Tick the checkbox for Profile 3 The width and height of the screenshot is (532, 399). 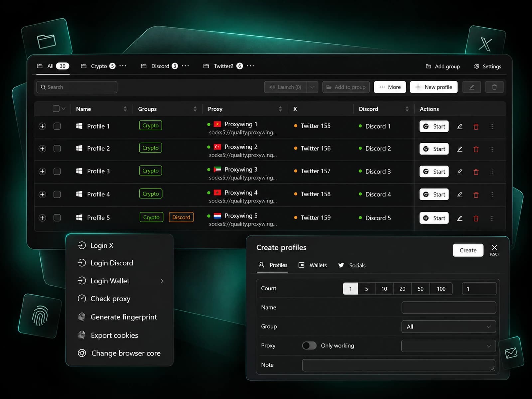tap(57, 171)
